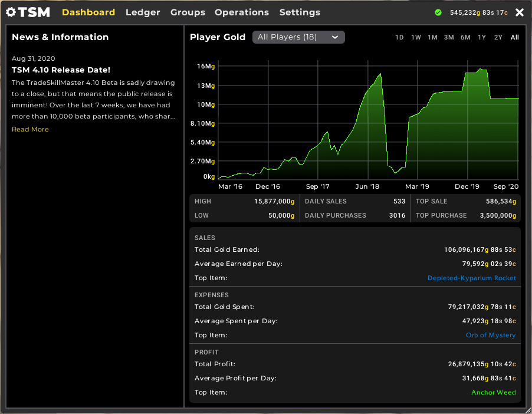The width and height of the screenshot is (532, 414).
Task: Switch graph to 3M range
Action: pos(449,38)
